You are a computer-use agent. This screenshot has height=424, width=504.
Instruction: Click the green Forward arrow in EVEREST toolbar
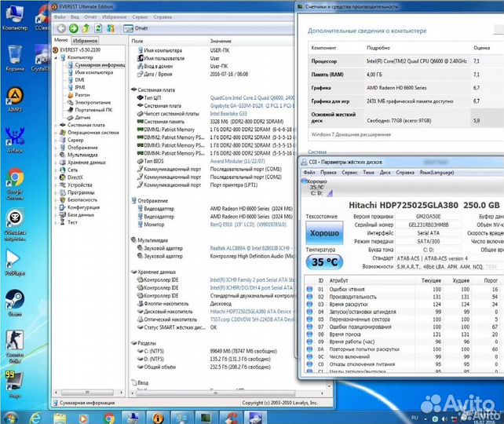[73, 28]
